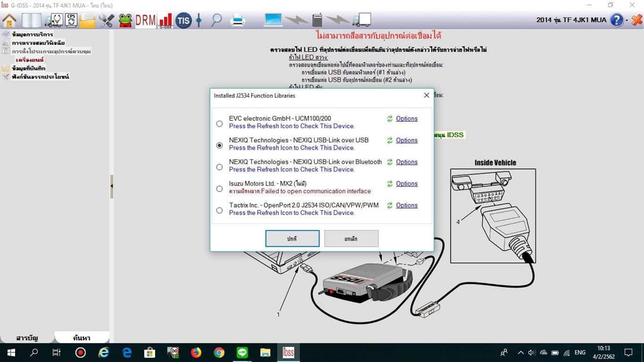Viewport: 644px width, 362px height.
Task: Click the truck vehicle connection icon
Action: click(x=362, y=20)
